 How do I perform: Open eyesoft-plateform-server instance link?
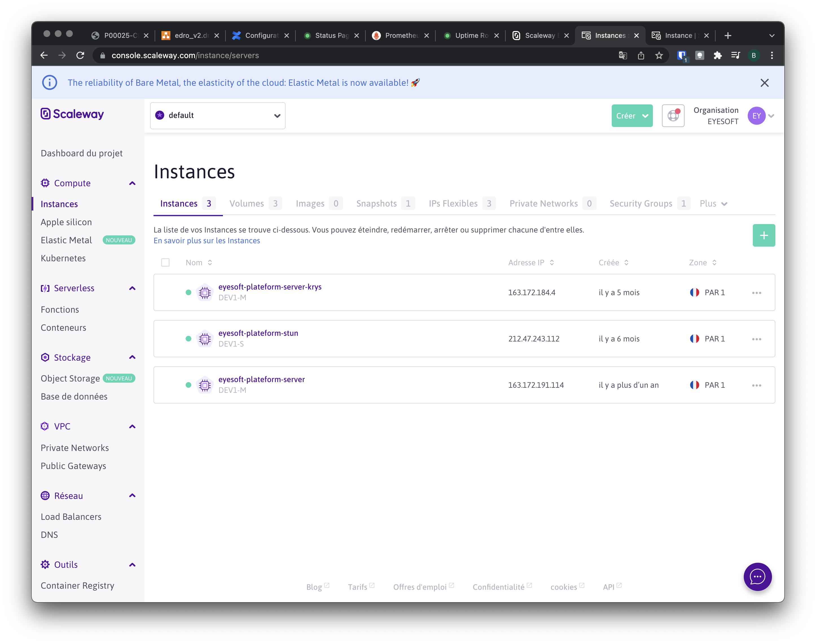(x=262, y=379)
